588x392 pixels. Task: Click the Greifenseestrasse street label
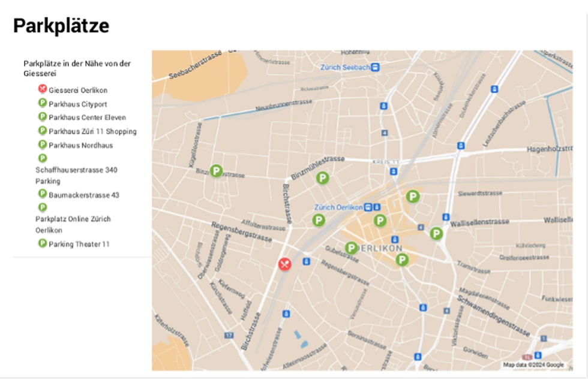tap(524, 258)
